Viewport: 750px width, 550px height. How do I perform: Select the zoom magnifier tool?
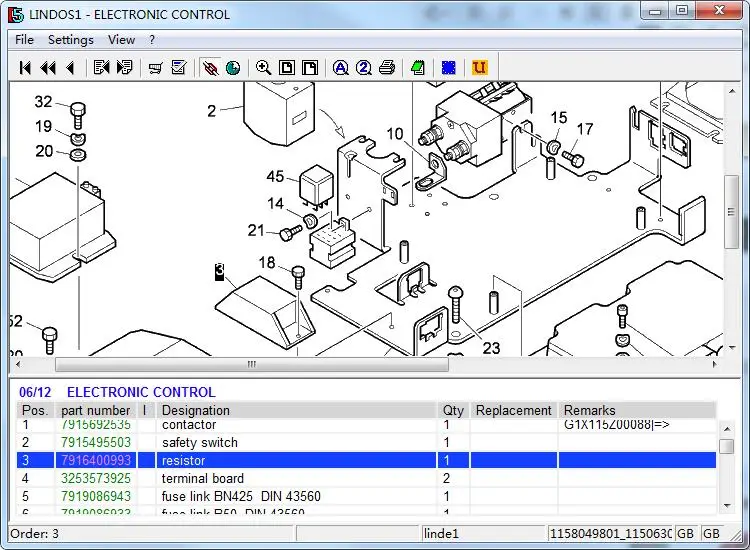point(264,67)
